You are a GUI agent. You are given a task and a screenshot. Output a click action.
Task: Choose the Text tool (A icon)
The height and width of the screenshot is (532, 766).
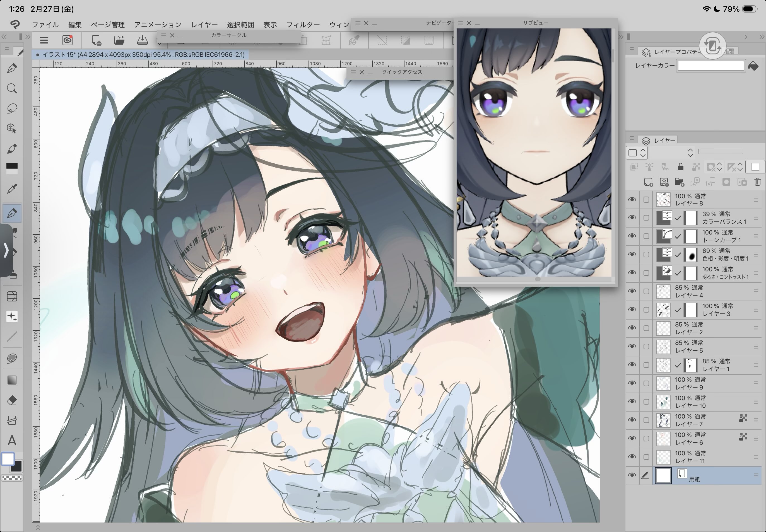click(x=12, y=441)
